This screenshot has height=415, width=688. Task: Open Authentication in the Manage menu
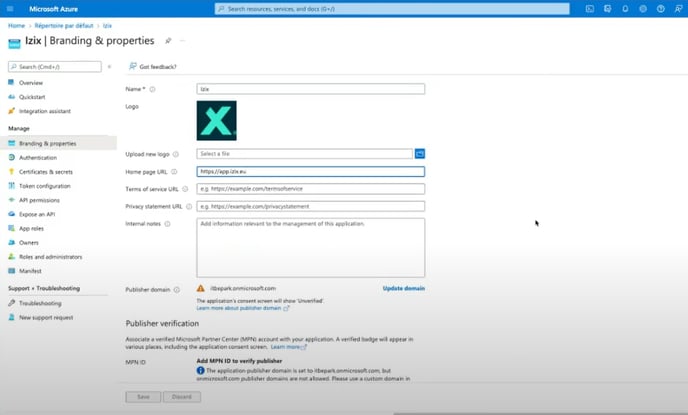coord(38,157)
